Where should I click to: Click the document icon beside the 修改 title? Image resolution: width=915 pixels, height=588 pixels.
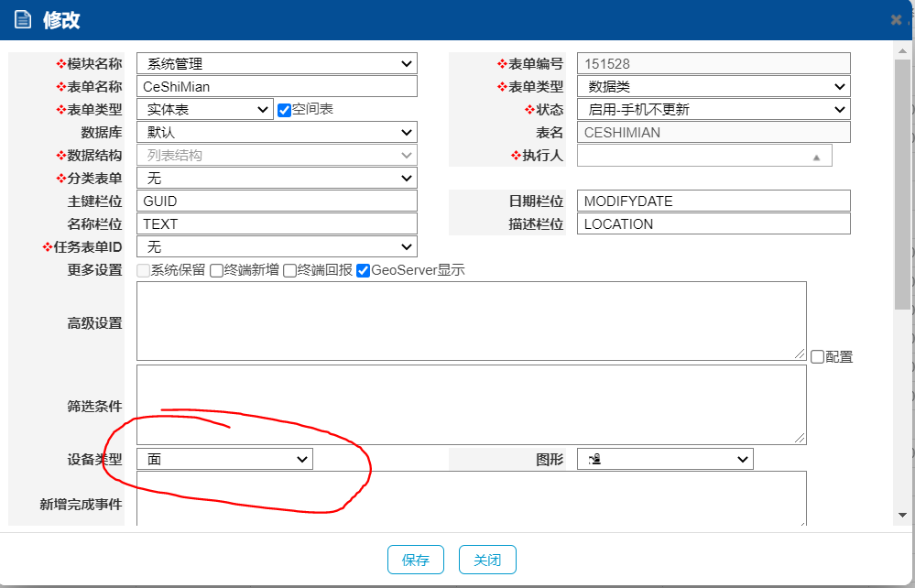point(23,20)
